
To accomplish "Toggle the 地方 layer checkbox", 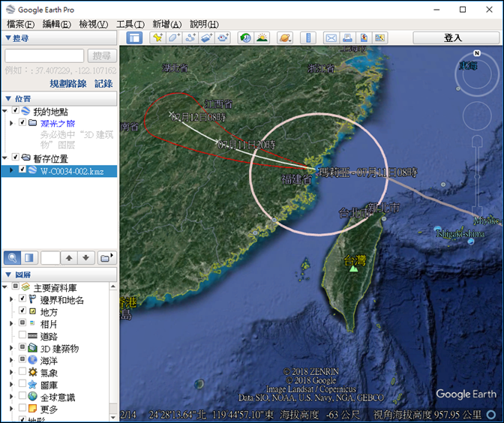I will [22, 310].
